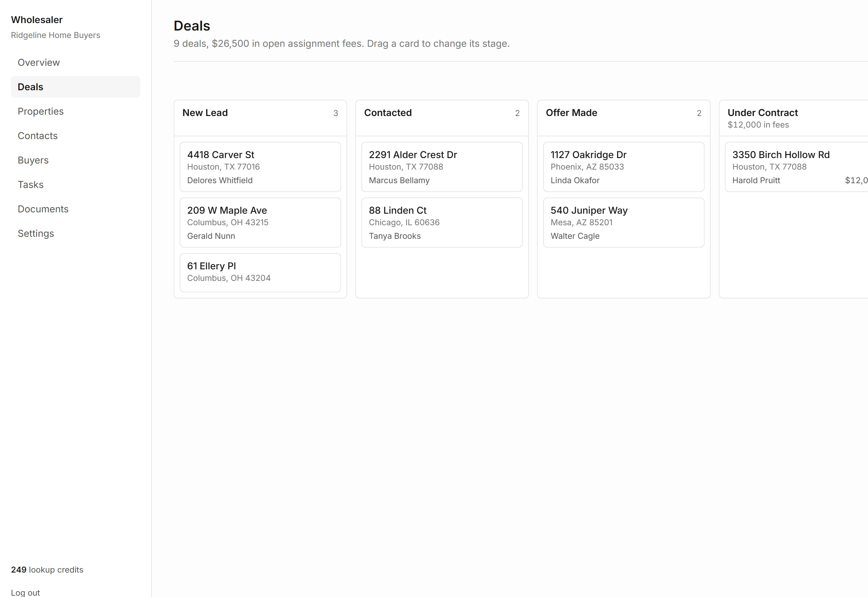Image resolution: width=868 pixels, height=597 pixels.
Task: Open the 61 Ellery Pl deal card
Action: pos(260,273)
